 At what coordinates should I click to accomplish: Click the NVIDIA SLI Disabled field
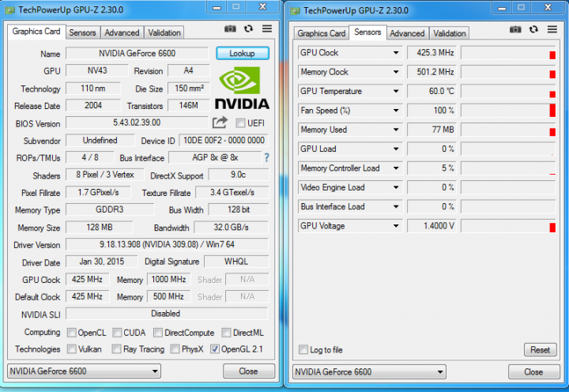click(167, 314)
